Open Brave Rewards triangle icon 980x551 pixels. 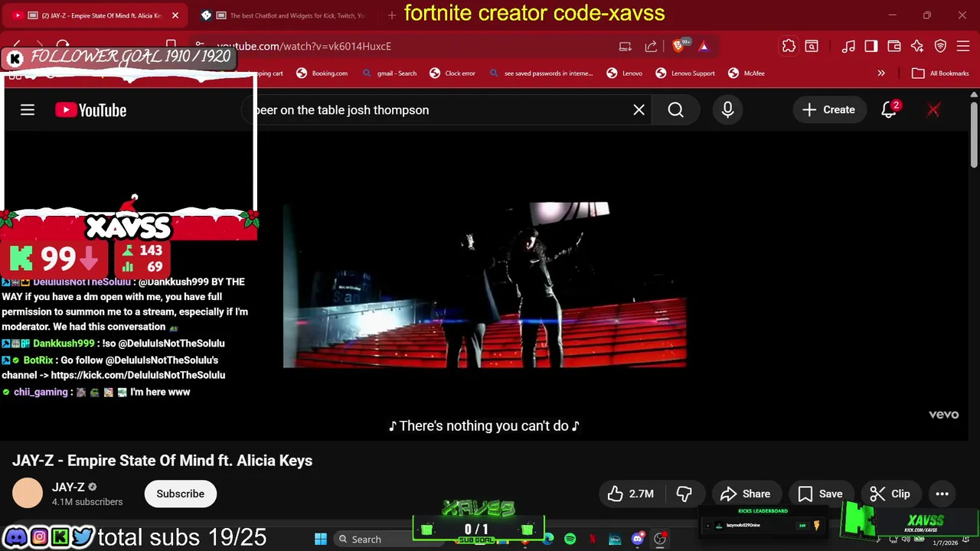pos(704,46)
